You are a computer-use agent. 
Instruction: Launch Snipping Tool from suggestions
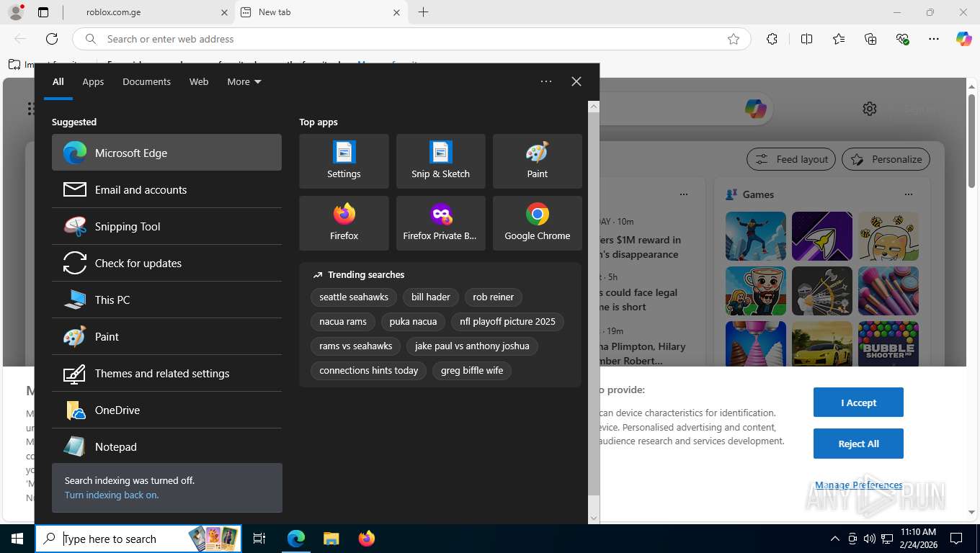166,226
